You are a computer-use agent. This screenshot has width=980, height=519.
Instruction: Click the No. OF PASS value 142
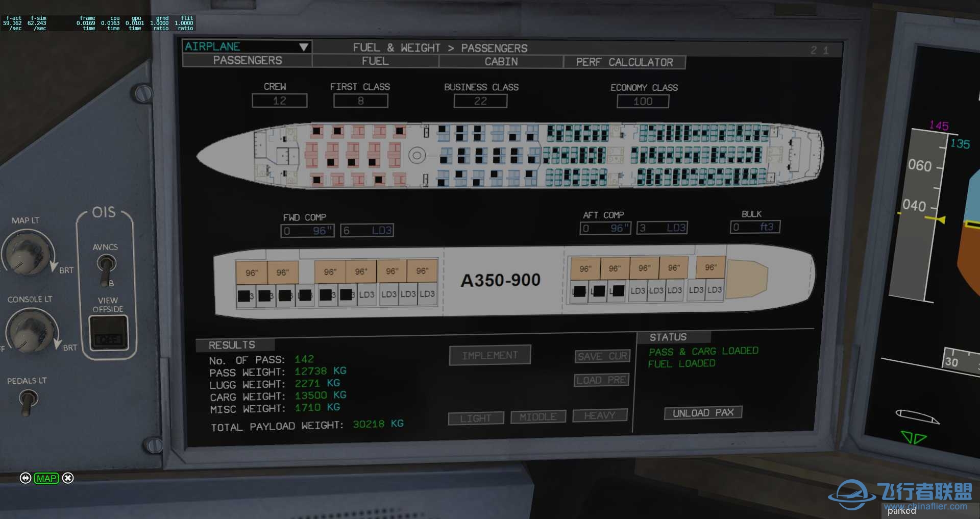click(304, 359)
